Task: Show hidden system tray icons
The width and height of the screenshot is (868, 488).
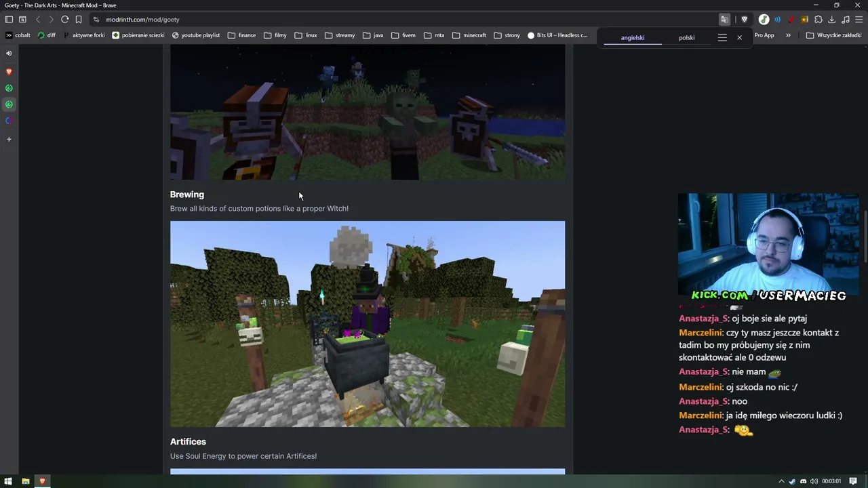Action: 781,481
